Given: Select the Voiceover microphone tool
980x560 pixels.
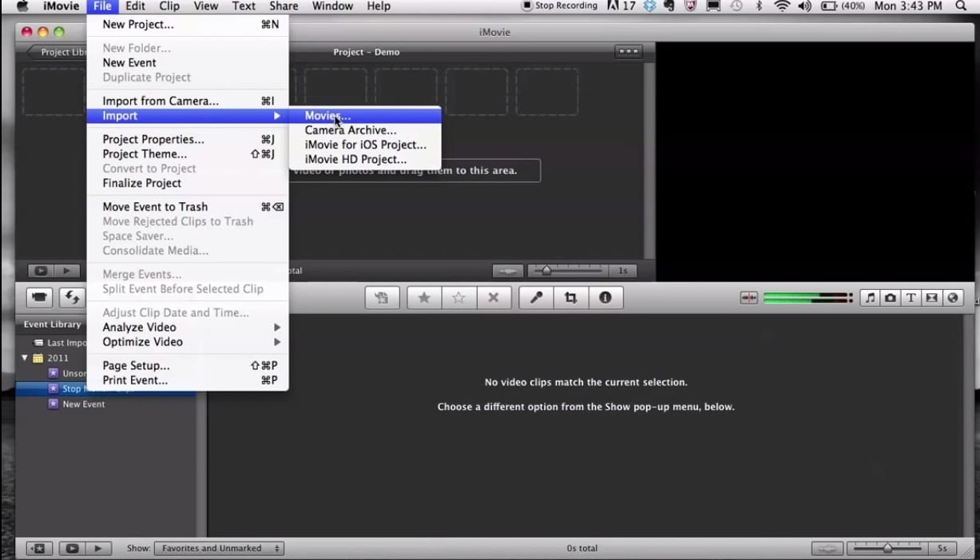Looking at the screenshot, I should tap(535, 297).
